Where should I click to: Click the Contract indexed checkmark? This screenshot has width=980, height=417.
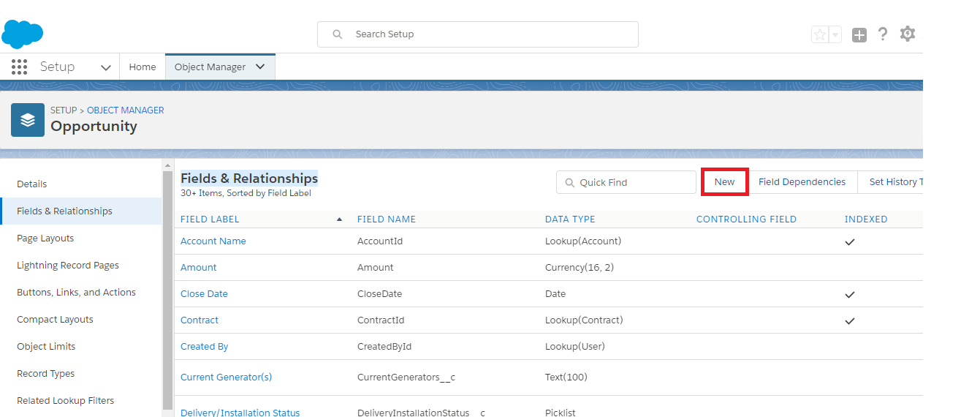(x=850, y=321)
